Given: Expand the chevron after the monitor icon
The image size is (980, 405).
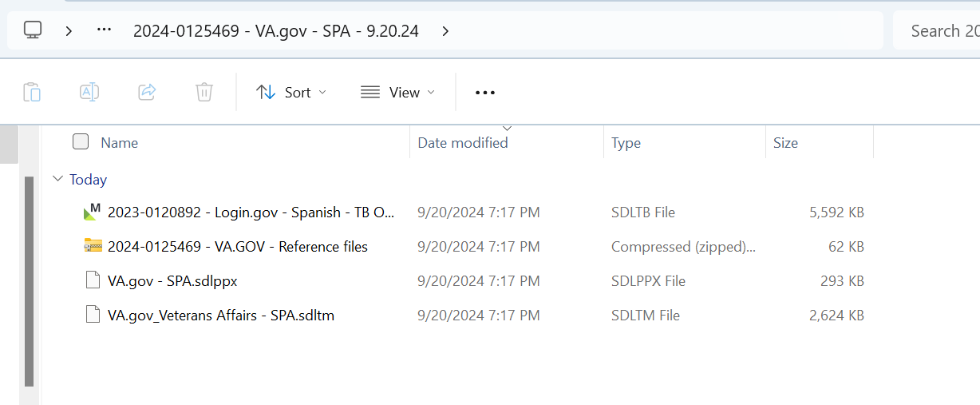Looking at the screenshot, I should [x=69, y=30].
